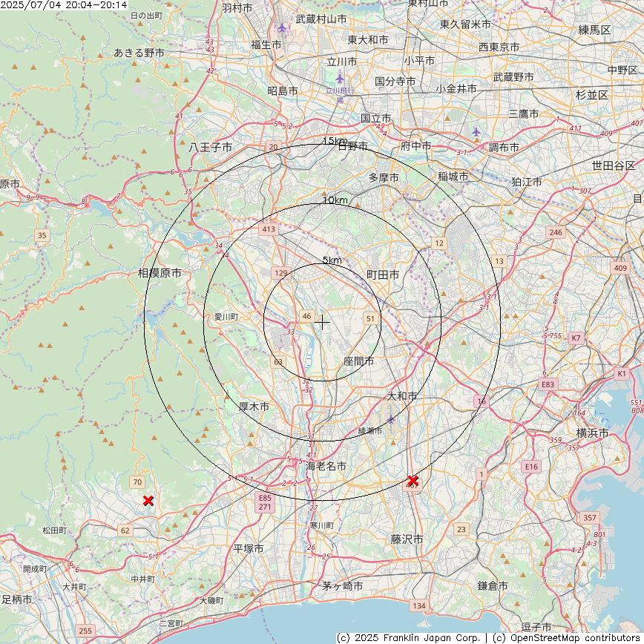The width and height of the screenshot is (644, 644).
Task: Click the red X marker near route 70
Action: (x=148, y=501)
